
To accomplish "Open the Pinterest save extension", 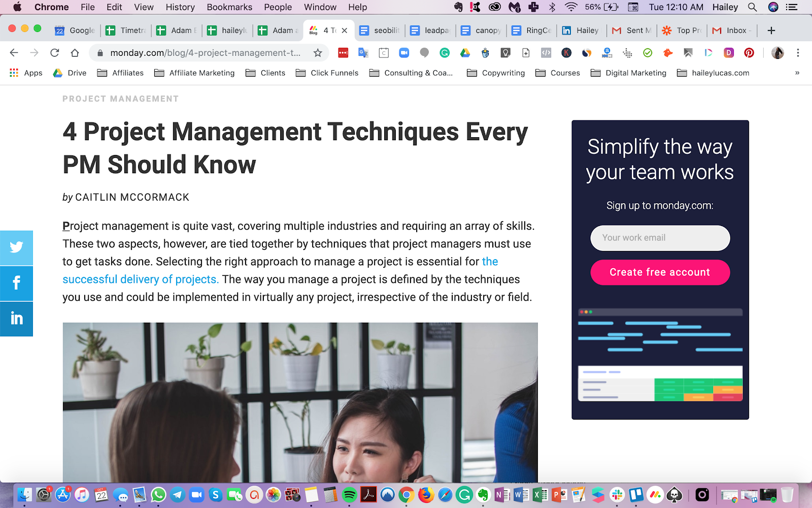I will point(749,53).
